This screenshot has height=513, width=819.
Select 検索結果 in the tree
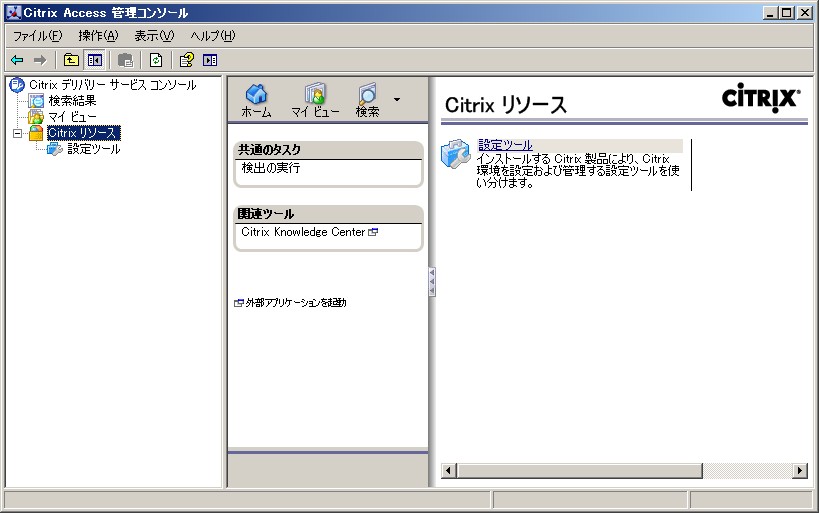click(x=72, y=101)
